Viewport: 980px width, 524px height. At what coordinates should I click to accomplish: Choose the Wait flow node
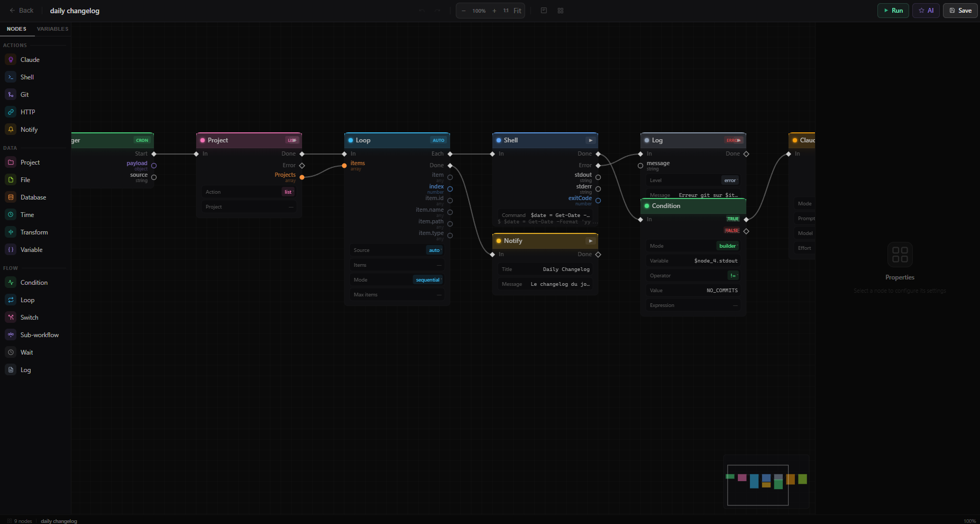click(26, 352)
